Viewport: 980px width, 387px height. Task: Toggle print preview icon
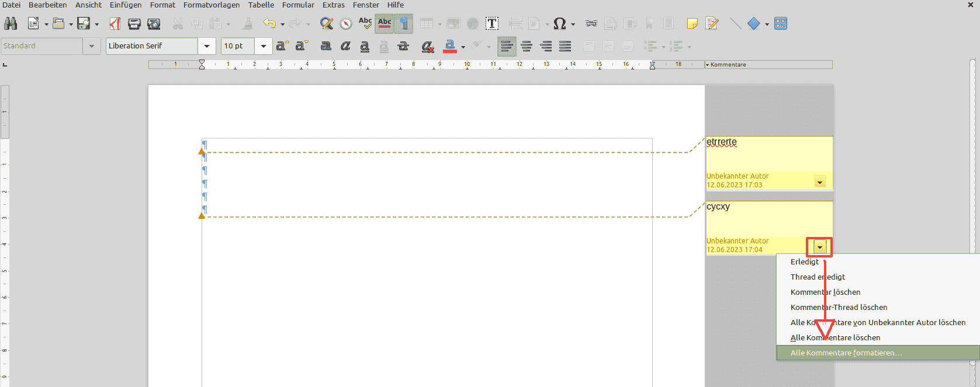pos(154,23)
